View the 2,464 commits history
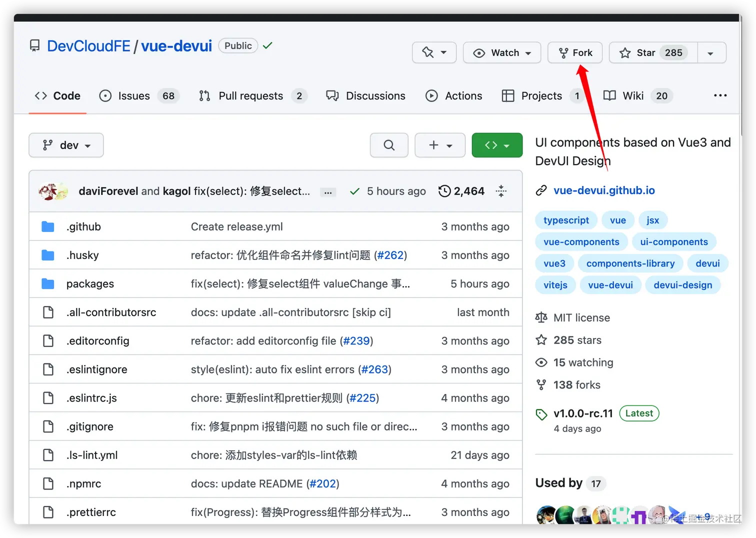 point(461,191)
